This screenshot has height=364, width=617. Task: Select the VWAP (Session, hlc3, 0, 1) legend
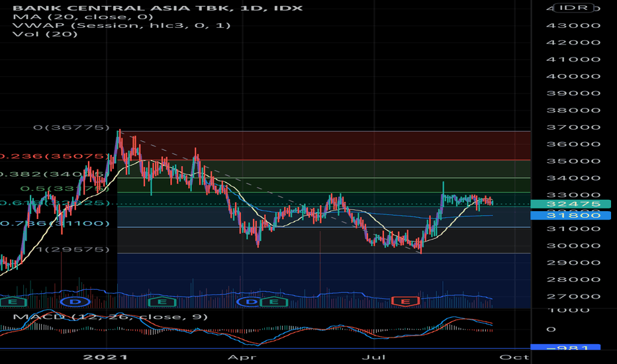coord(122,26)
